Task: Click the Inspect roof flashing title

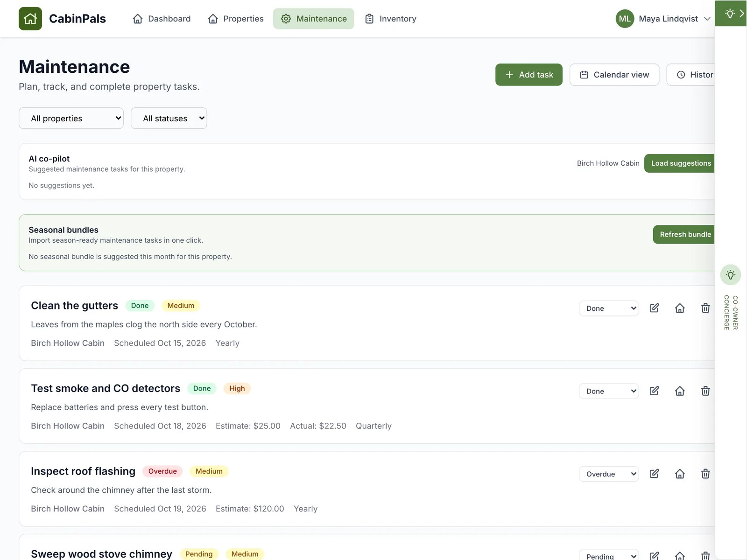Action: click(83, 471)
